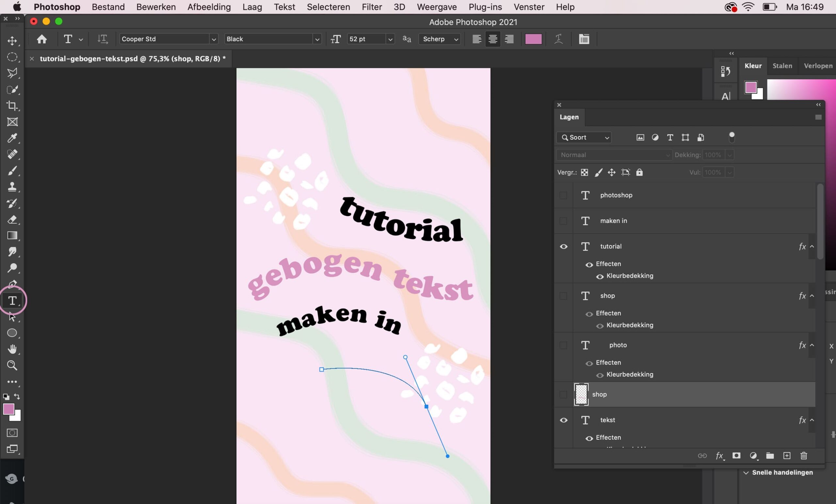The height and width of the screenshot is (504, 836).
Task: Click the fx button at the bottom of Layers
Action: pyautogui.click(x=720, y=456)
